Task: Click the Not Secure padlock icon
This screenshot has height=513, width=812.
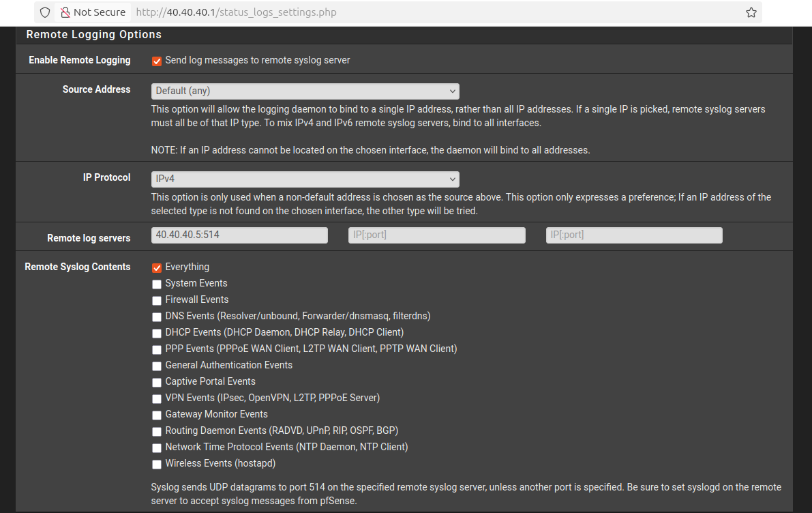Action: [65, 12]
